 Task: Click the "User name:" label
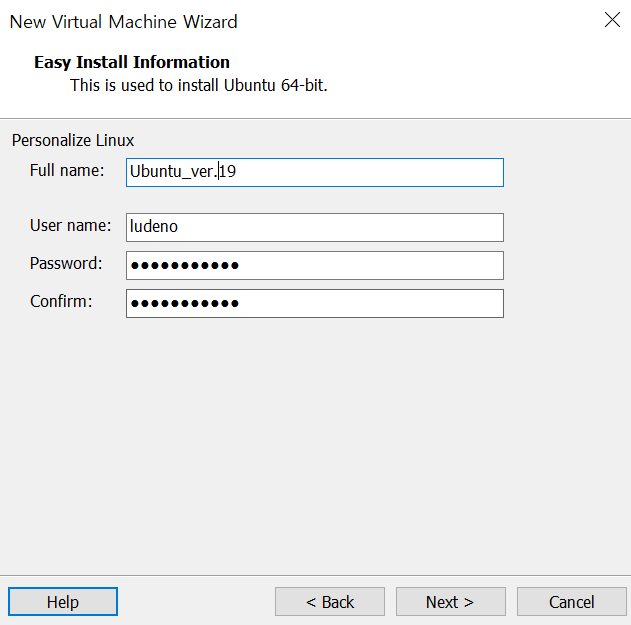(70, 225)
